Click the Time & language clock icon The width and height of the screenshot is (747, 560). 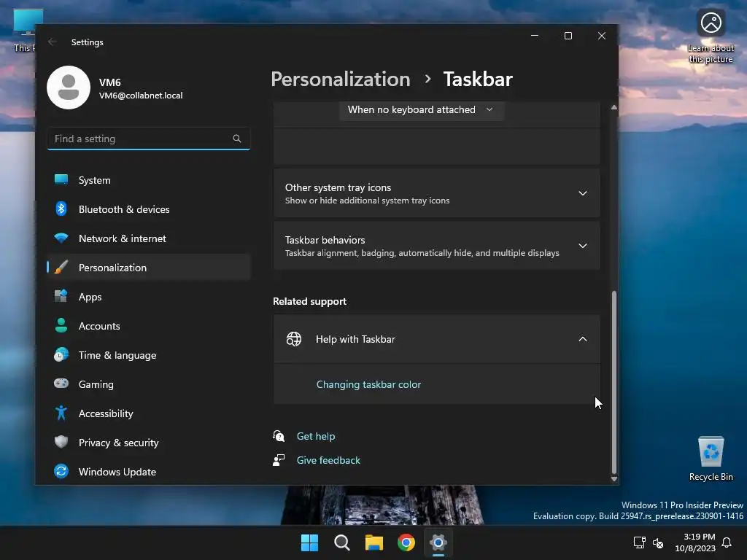[61, 355]
